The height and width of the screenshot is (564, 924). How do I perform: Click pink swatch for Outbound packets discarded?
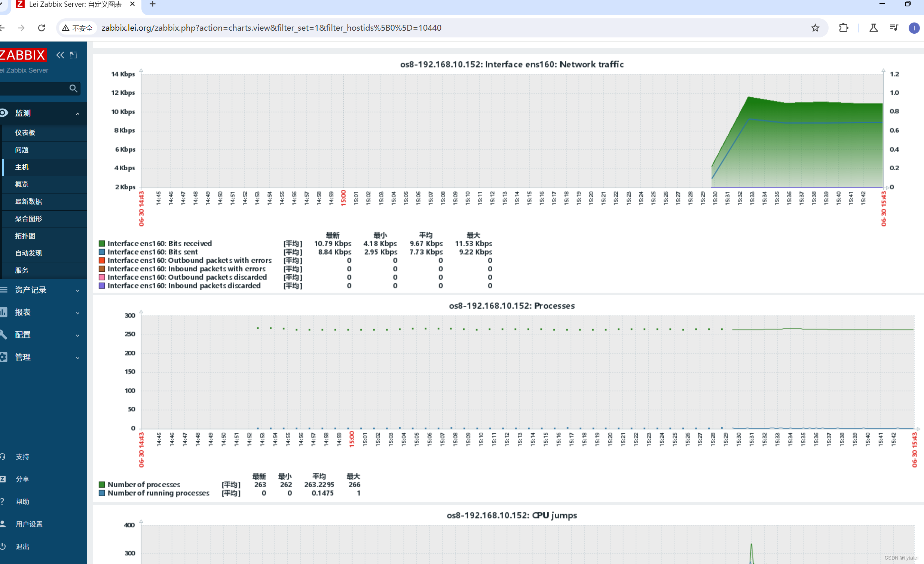tap(102, 277)
